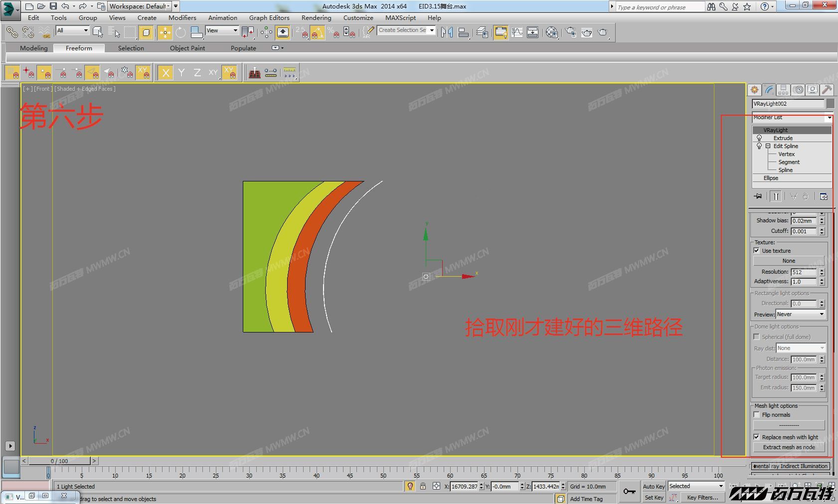The height and width of the screenshot is (504, 838).
Task: Open the Rendering menu
Action: [316, 17]
